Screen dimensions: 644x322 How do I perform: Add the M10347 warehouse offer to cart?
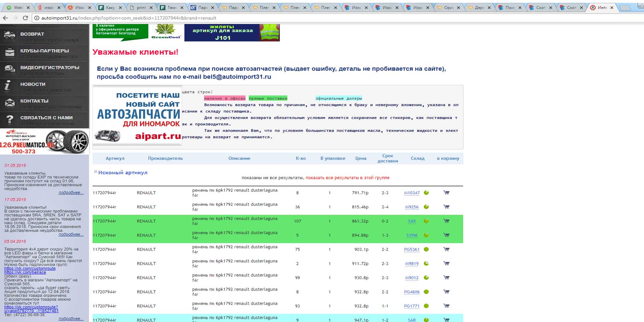point(446,193)
